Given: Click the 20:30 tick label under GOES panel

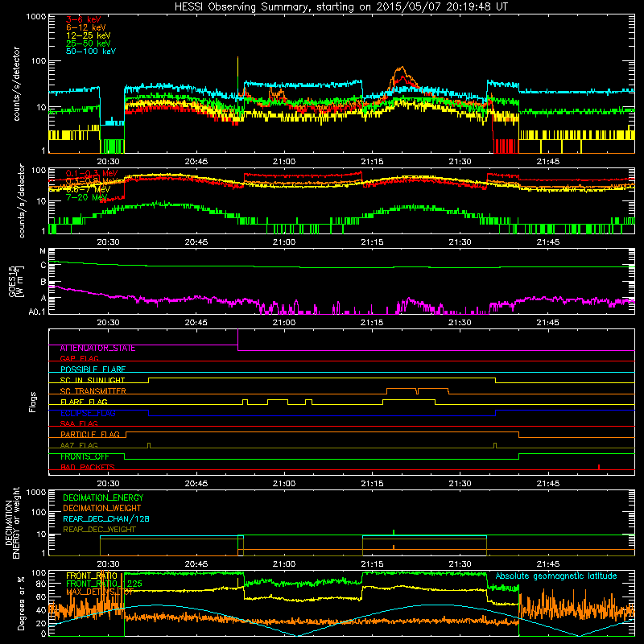Looking at the screenshot, I should [x=108, y=323].
